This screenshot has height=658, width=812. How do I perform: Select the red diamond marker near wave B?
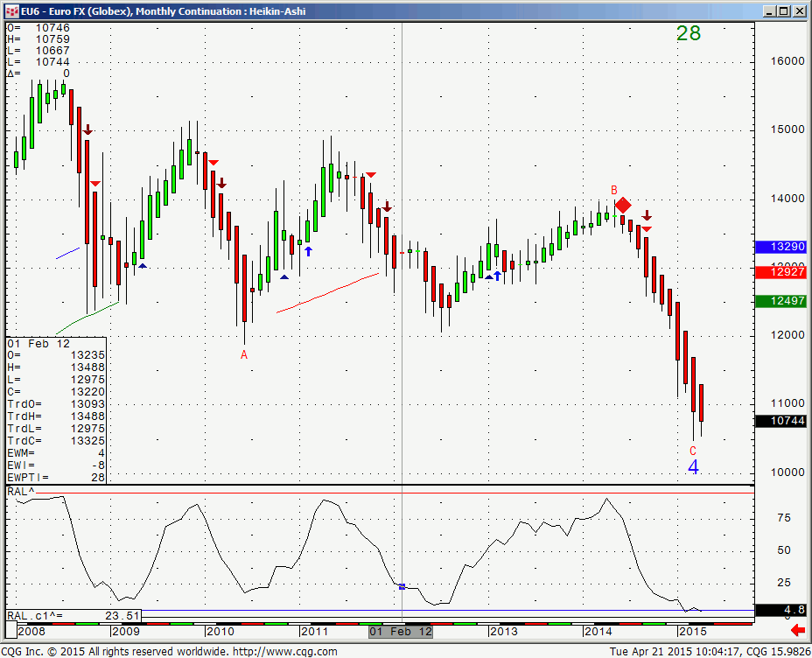click(x=623, y=205)
